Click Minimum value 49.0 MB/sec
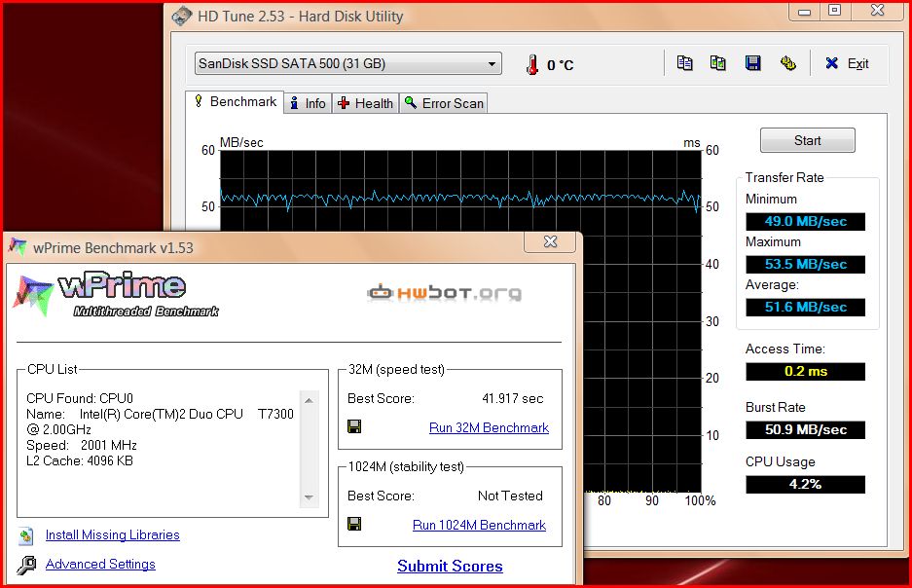Viewport: 912px width, 588px height. click(806, 221)
